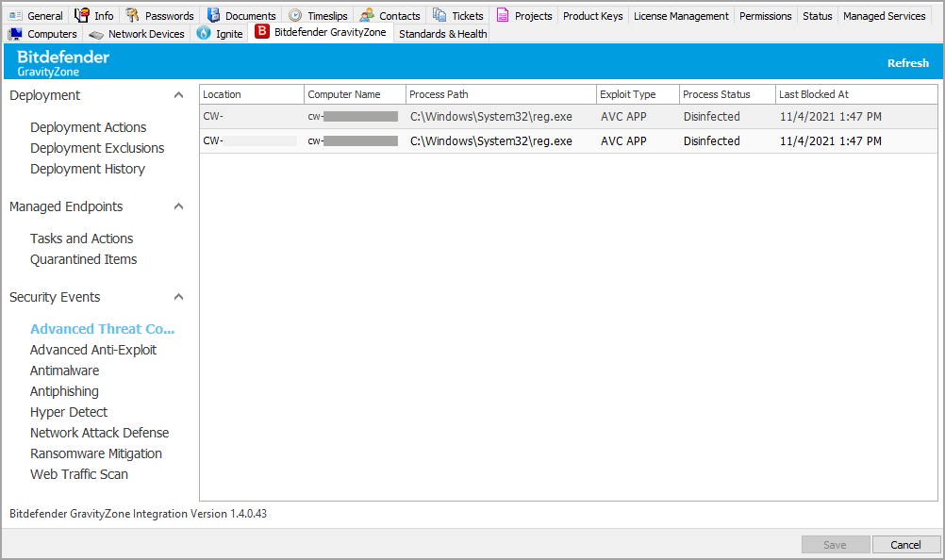Collapse the Deployment section
This screenshot has height=560, width=945.
click(178, 95)
